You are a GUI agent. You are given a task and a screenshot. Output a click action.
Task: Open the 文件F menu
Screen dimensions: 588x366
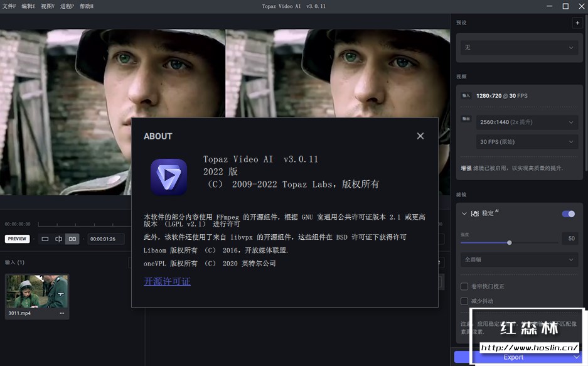point(9,6)
